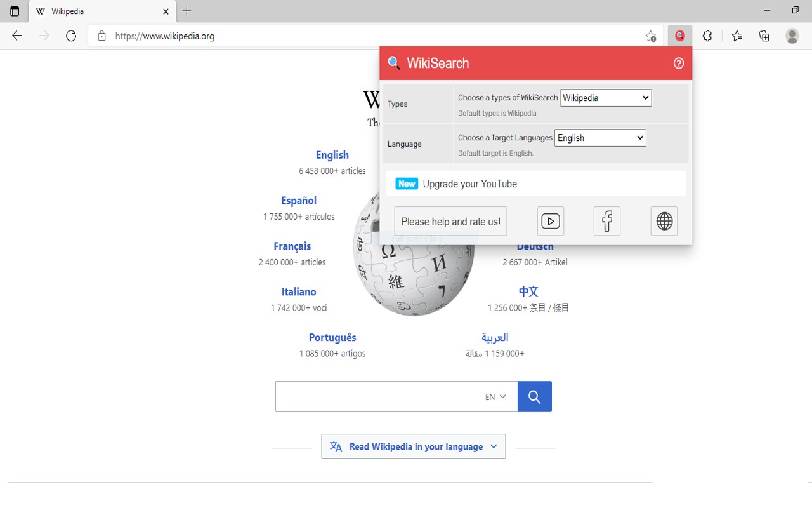Open the Favorites star-list icon
This screenshot has width=812, height=508.
tap(737, 36)
